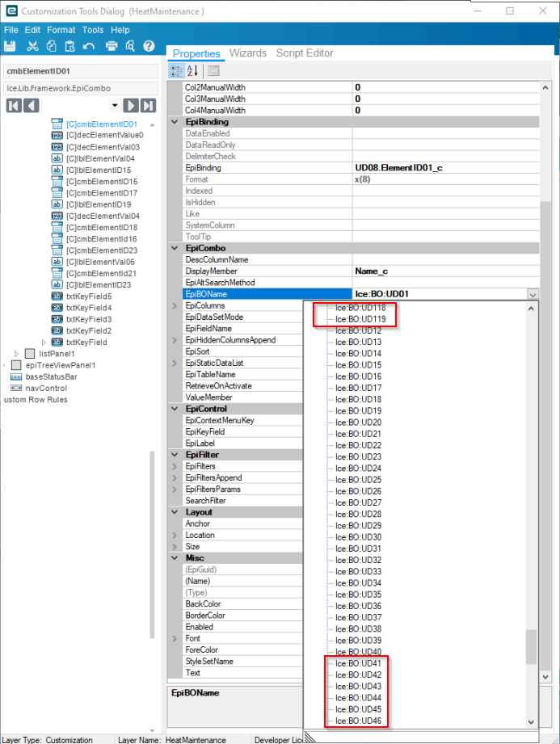Open the Edit menu
The image size is (560, 744).
[x=32, y=30]
